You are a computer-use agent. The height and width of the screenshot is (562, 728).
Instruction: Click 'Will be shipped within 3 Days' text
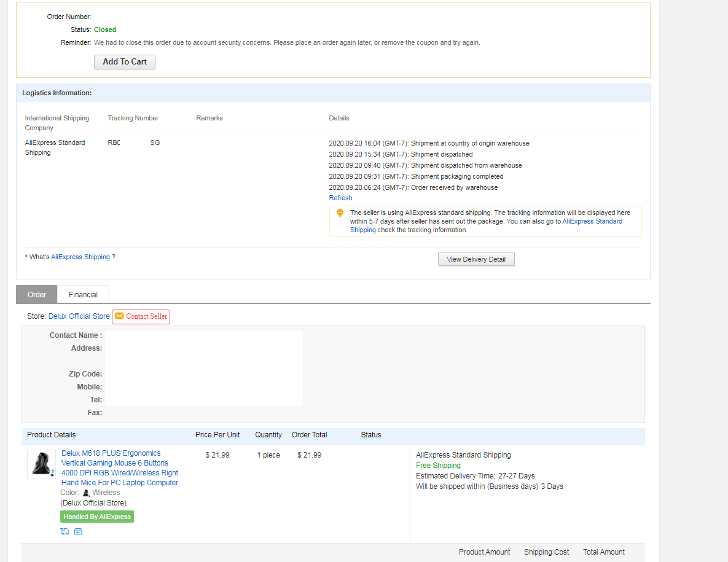click(490, 486)
